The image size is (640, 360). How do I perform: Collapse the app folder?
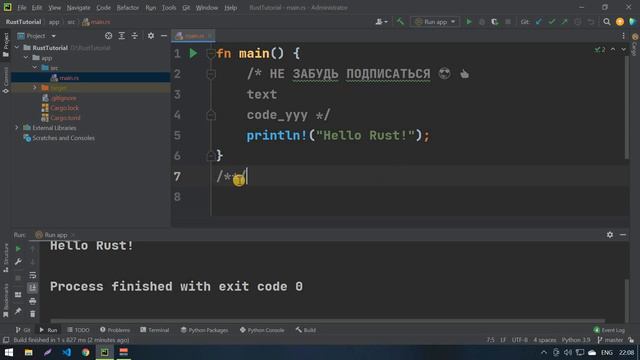click(27, 58)
